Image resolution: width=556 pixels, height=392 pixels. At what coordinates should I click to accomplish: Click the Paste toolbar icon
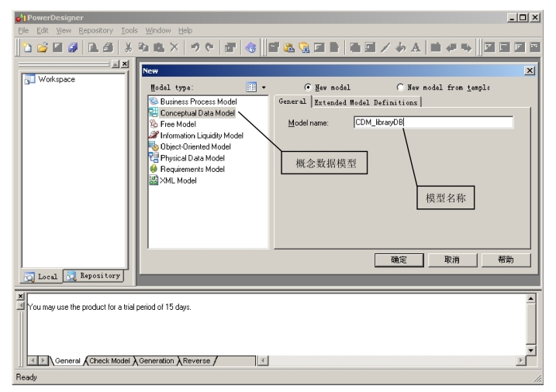[x=159, y=47]
